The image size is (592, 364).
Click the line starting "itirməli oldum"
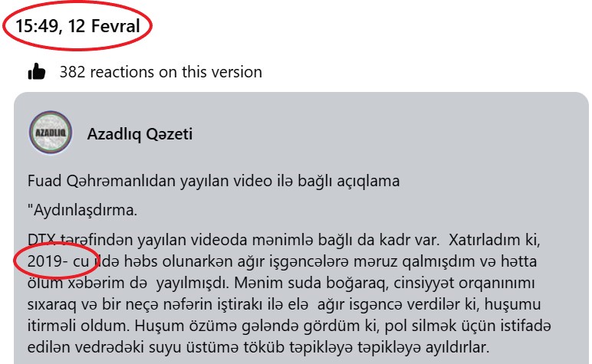point(289,326)
